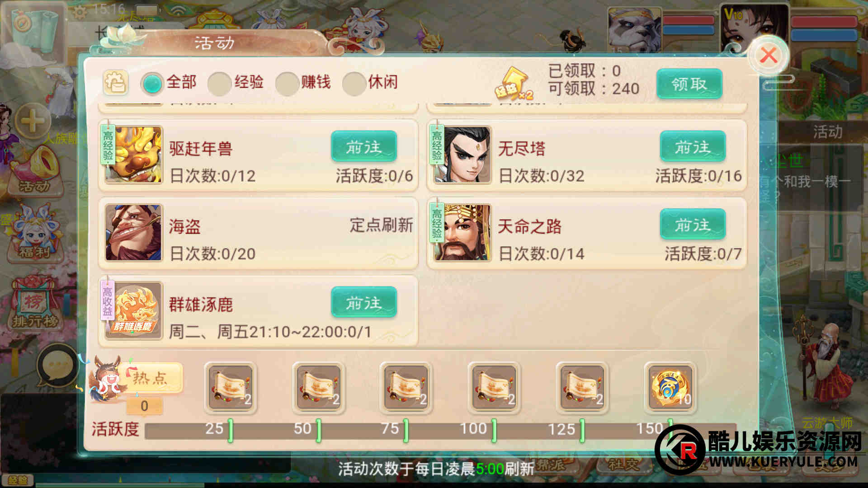
Task: Click the 活跃度 progress bar
Action: click(x=441, y=430)
